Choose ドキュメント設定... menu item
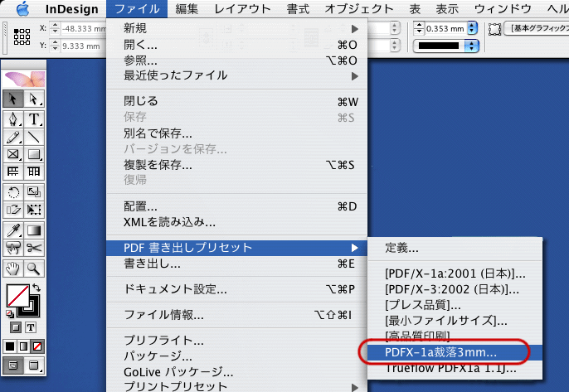 click(x=237, y=289)
